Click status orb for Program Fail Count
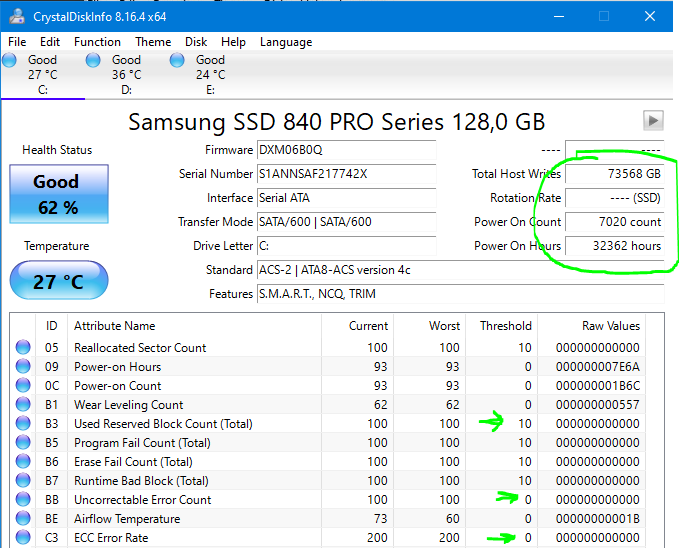Viewport: 679px width, 548px height. pos(23,443)
